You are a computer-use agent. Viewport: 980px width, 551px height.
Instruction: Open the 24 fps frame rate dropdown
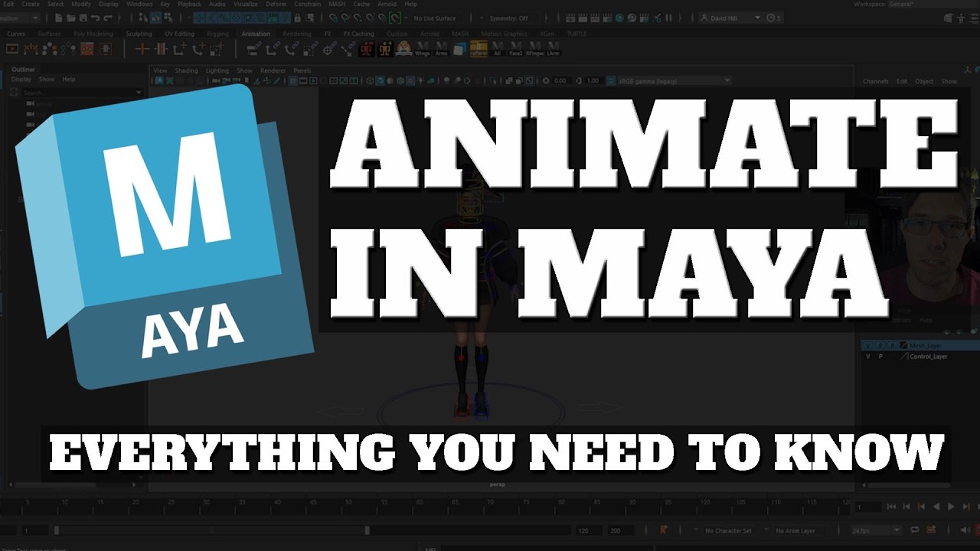tap(875, 530)
